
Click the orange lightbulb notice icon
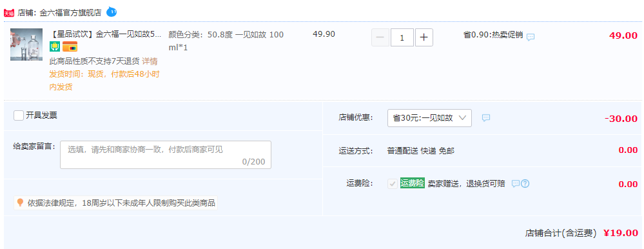(20, 203)
